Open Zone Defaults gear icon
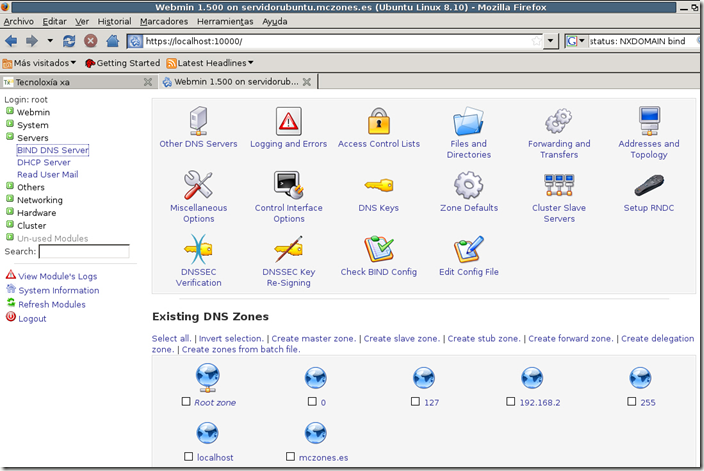Image resolution: width=704 pixels, height=471 pixels. (x=468, y=185)
